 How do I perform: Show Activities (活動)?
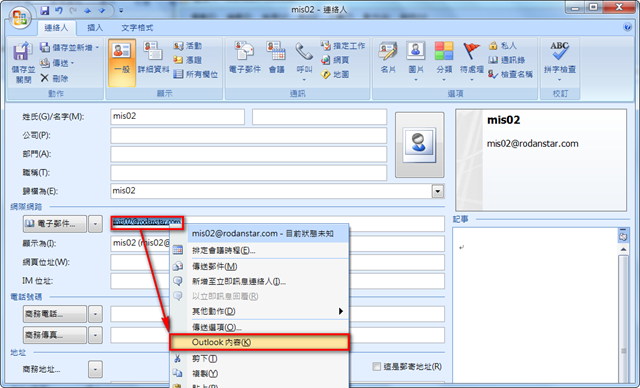click(x=187, y=46)
